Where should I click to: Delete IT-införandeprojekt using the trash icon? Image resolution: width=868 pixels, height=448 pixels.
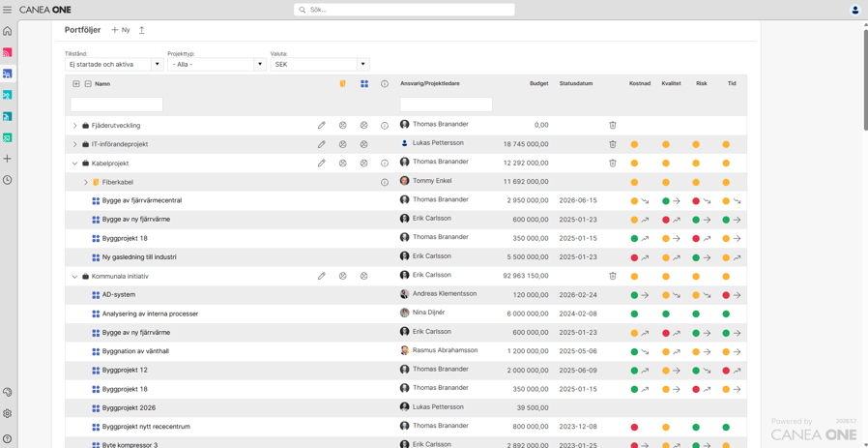tap(612, 144)
